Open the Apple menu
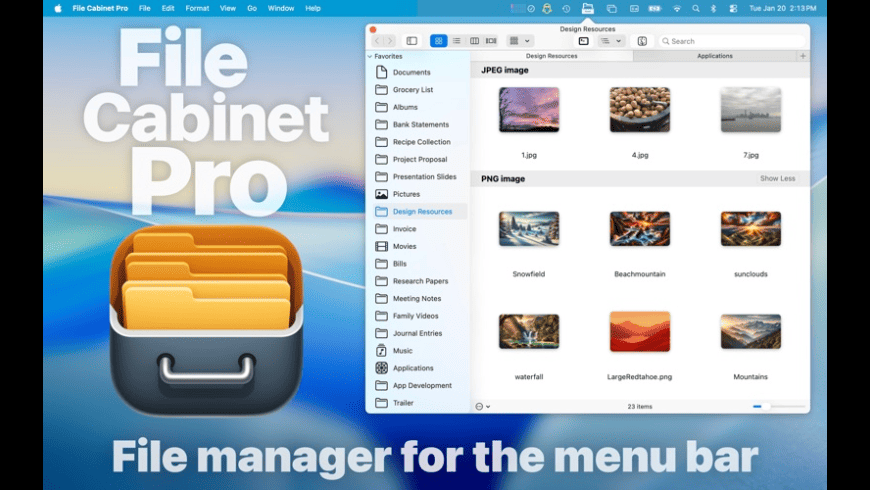This screenshot has height=490, width=870. pyautogui.click(x=58, y=8)
